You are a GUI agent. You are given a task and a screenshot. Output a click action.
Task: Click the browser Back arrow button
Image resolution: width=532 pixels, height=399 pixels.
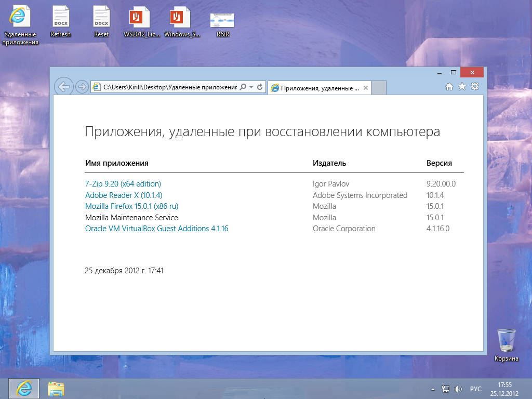(x=63, y=87)
